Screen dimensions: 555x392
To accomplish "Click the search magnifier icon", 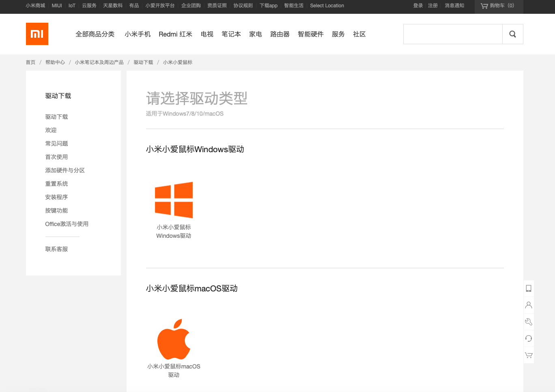I will [512, 34].
